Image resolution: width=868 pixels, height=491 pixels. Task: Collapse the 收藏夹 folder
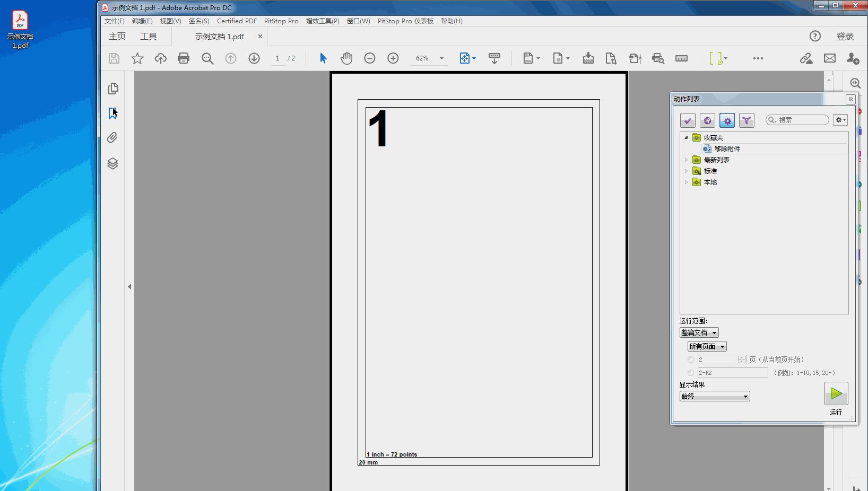(686, 137)
